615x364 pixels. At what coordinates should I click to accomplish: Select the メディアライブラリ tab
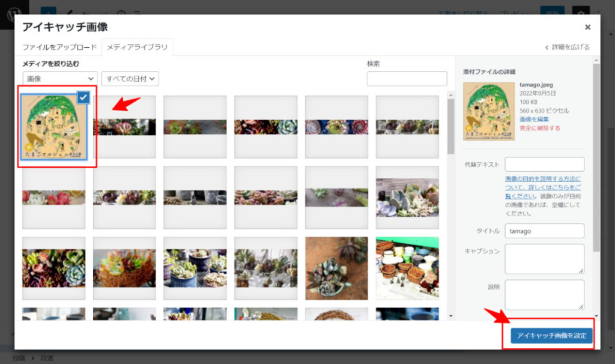(x=138, y=47)
